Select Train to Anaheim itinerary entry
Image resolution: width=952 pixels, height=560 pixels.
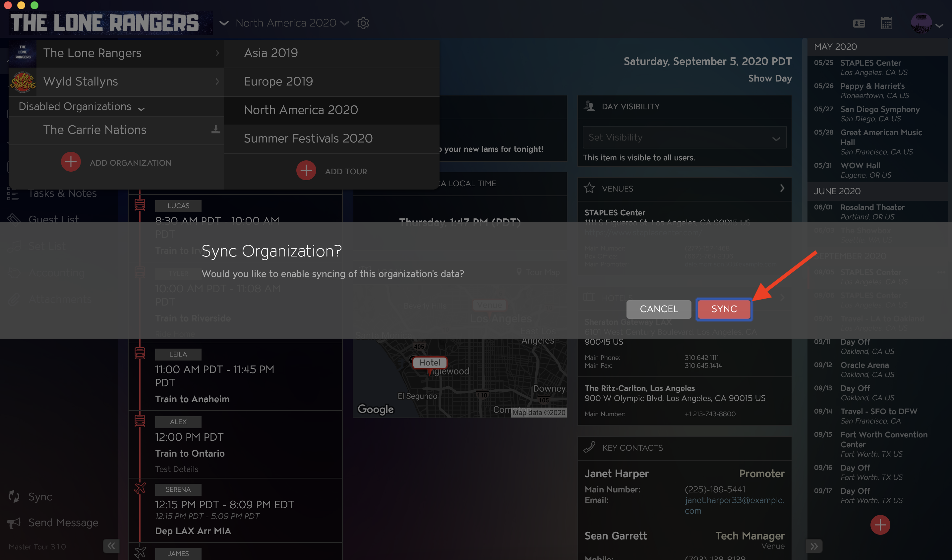235,376
